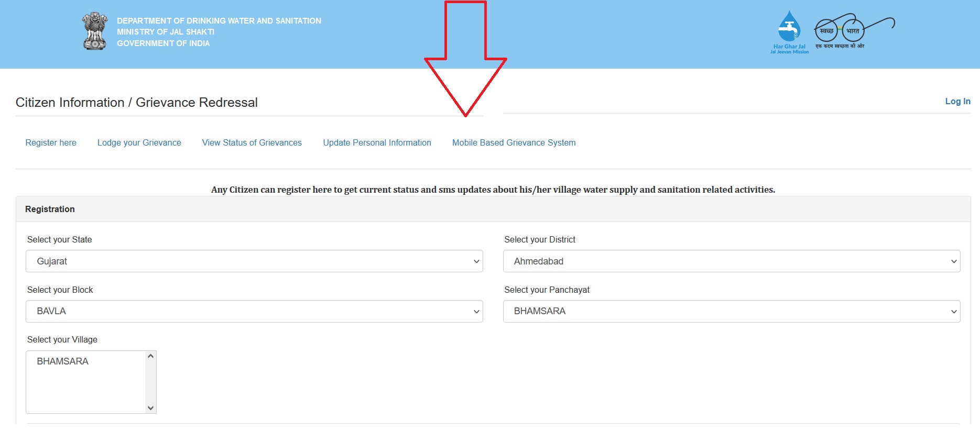Viewport: 980px width, 442px height.
Task: Click the Registration panel header
Action: 50,209
